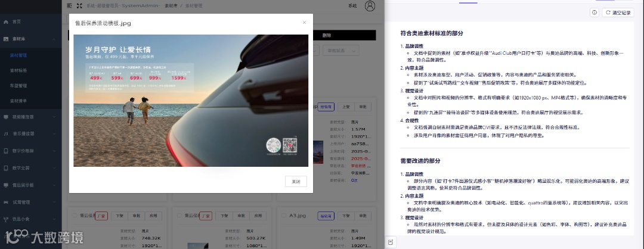Click 应用 on the 748.32K material card
The width and height of the screenshot is (644, 249).
pos(154,216)
